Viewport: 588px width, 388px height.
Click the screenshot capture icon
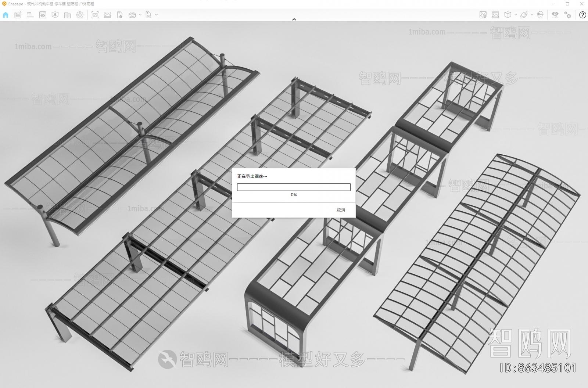pos(95,15)
